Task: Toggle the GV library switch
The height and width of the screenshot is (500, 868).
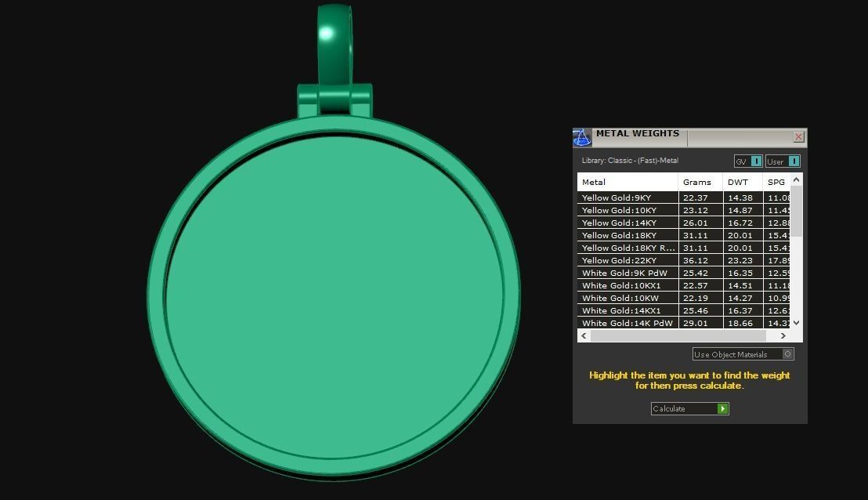Action: [x=748, y=161]
